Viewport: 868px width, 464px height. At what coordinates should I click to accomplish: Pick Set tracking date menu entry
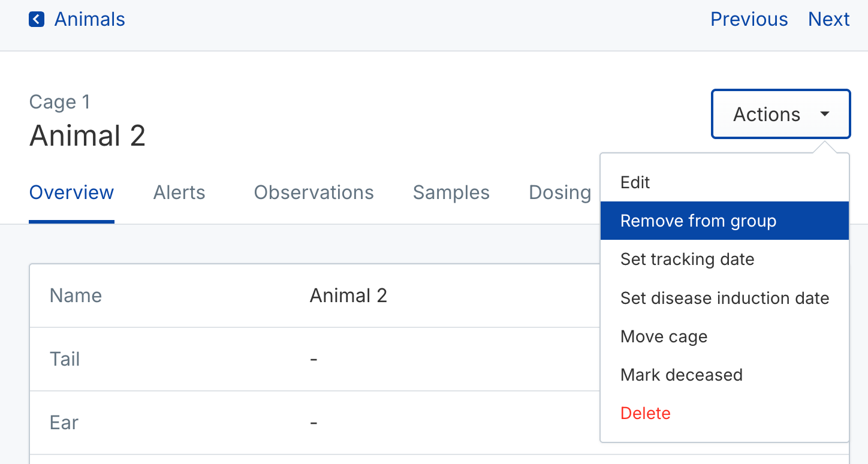pos(687,260)
